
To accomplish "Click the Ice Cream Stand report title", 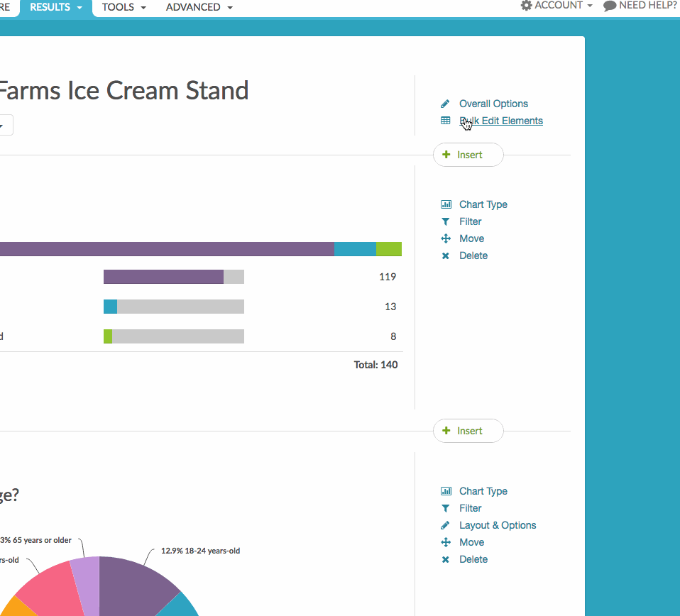I will click(124, 91).
